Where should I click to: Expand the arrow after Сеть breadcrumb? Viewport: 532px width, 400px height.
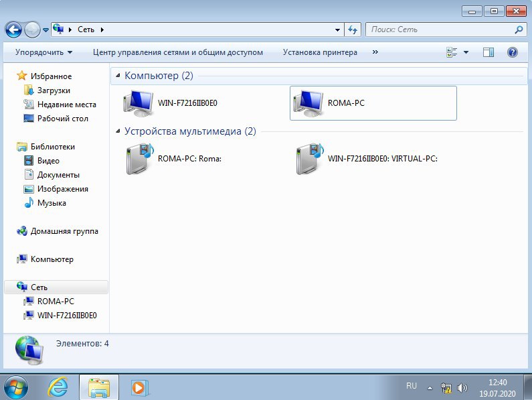[x=102, y=30]
